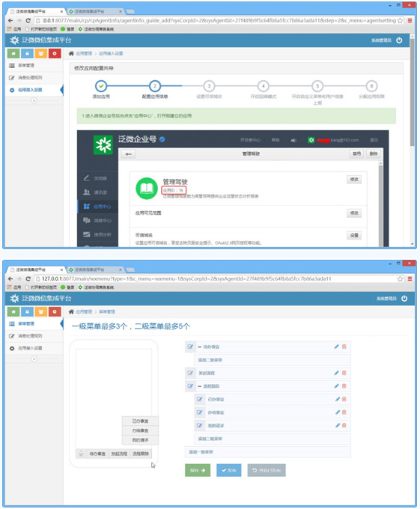Click 添加一级菜单 row
Screen dimensions: 420x509
tap(268, 452)
